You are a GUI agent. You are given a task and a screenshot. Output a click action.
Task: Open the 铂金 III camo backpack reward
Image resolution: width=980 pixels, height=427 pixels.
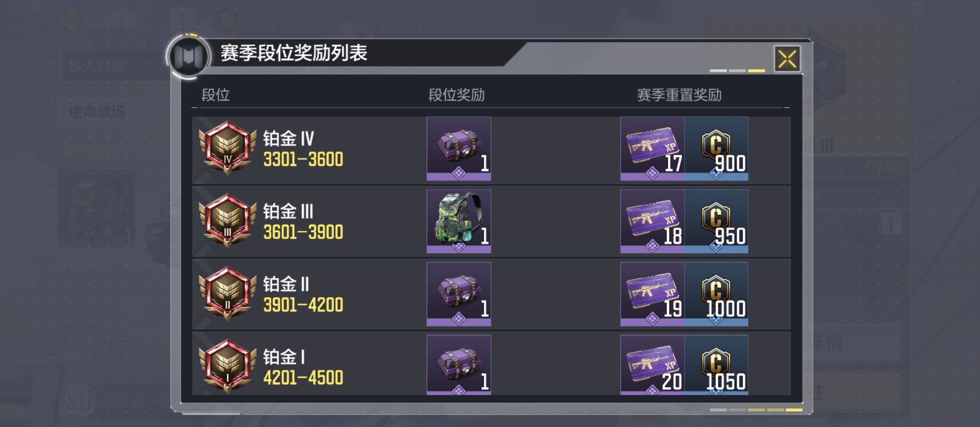(x=459, y=221)
